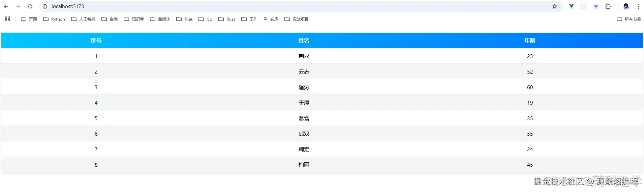Select the name cell 葛雪
The width and height of the screenshot is (644, 192).
coord(304,118)
